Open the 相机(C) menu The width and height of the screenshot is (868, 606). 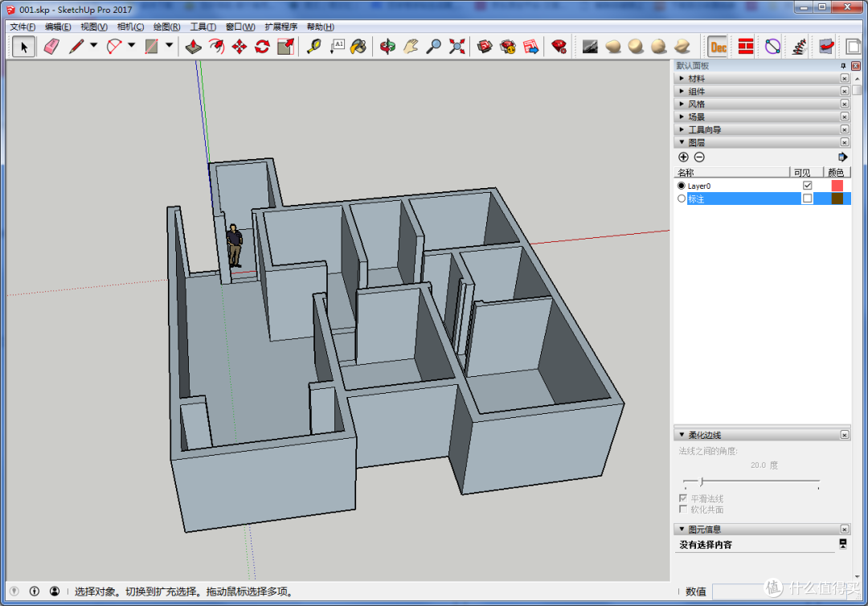[130, 27]
